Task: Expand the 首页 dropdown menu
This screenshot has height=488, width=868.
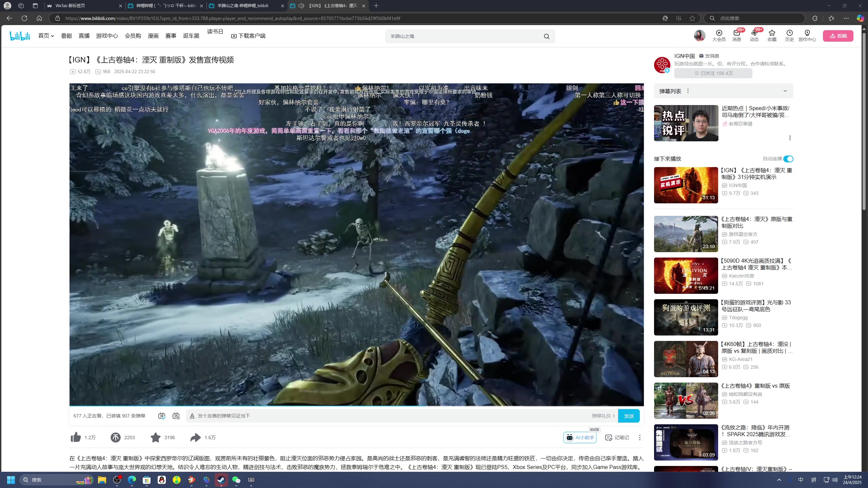Action: coord(46,36)
